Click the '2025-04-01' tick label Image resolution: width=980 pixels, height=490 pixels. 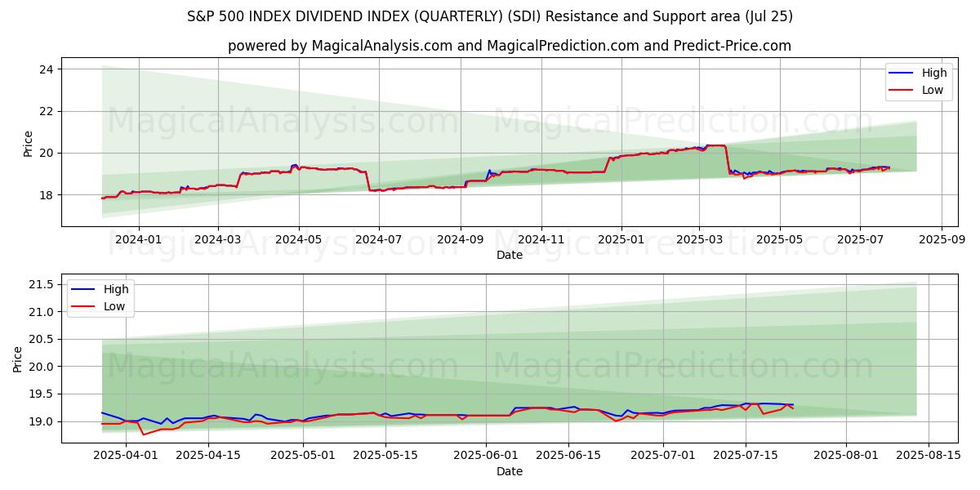coord(126,456)
